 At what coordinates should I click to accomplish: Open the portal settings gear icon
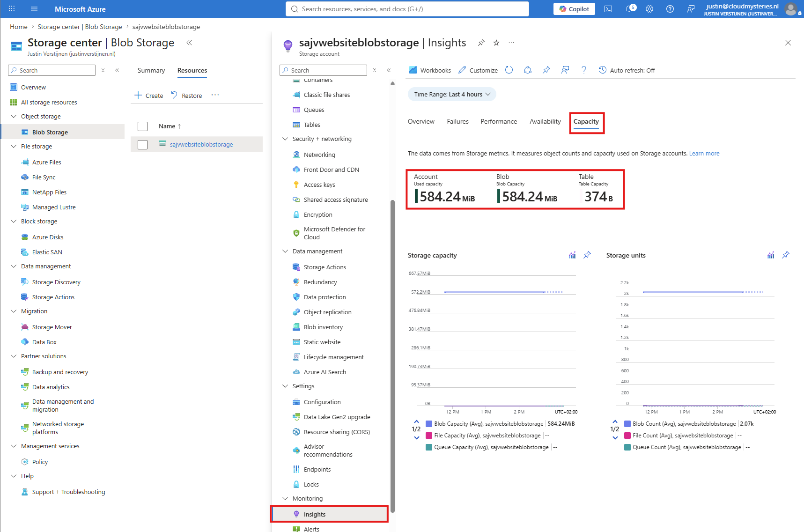coord(649,9)
